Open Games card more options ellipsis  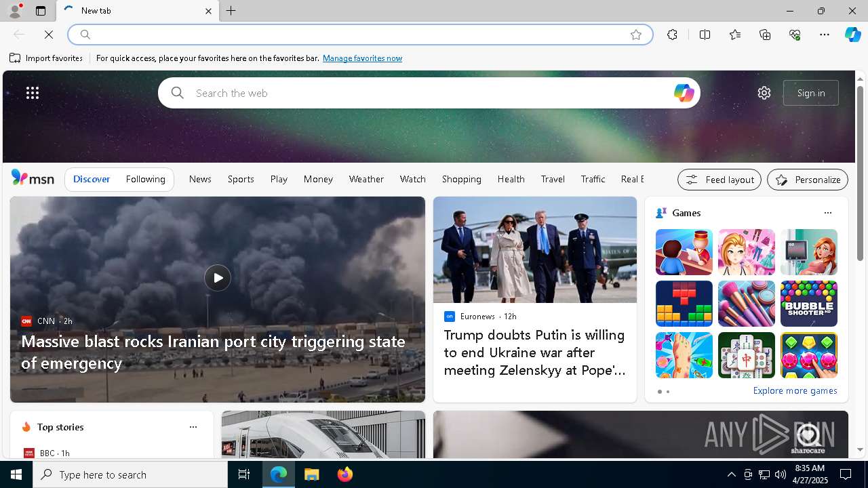[827, 213]
